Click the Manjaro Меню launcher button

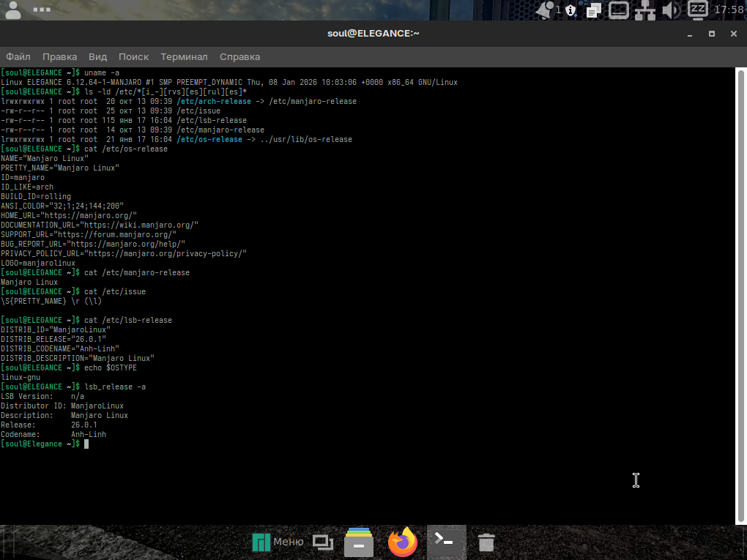click(278, 542)
